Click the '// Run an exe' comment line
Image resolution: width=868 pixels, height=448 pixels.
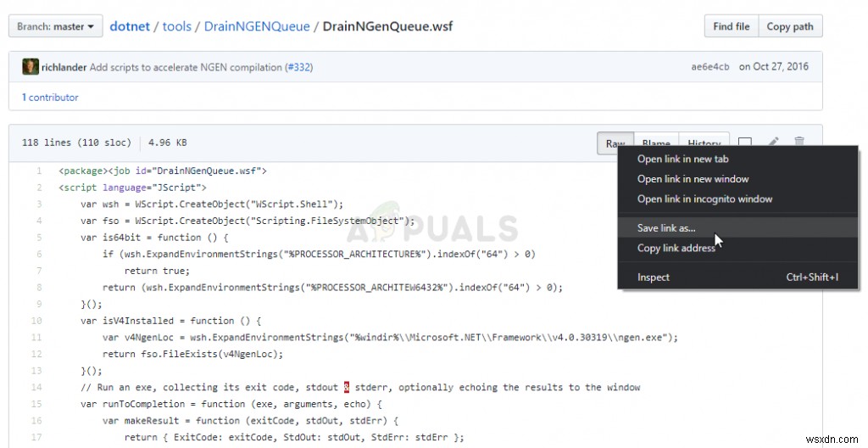[x=360, y=387]
